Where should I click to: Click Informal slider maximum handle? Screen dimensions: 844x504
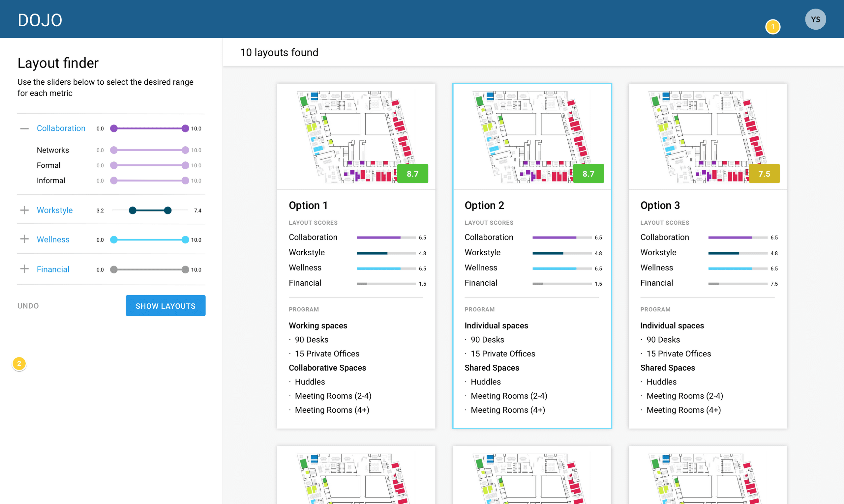185,181
